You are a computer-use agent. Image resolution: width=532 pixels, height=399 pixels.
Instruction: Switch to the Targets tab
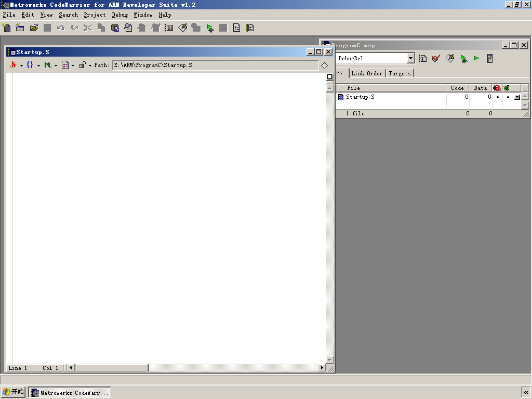[400, 73]
